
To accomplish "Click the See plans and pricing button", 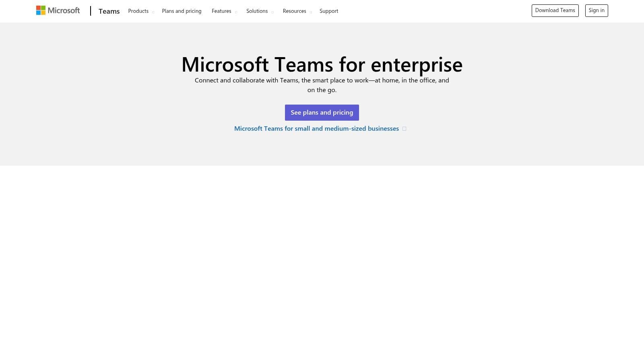I will click(322, 112).
